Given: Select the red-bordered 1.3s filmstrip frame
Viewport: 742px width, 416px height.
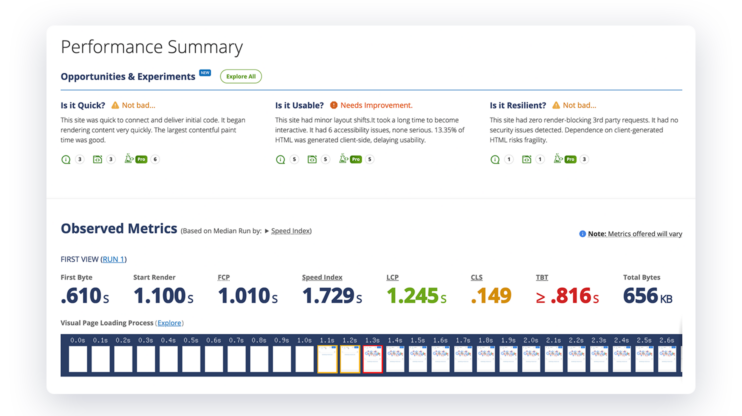Looking at the screenshot, I should coord(372,358).
